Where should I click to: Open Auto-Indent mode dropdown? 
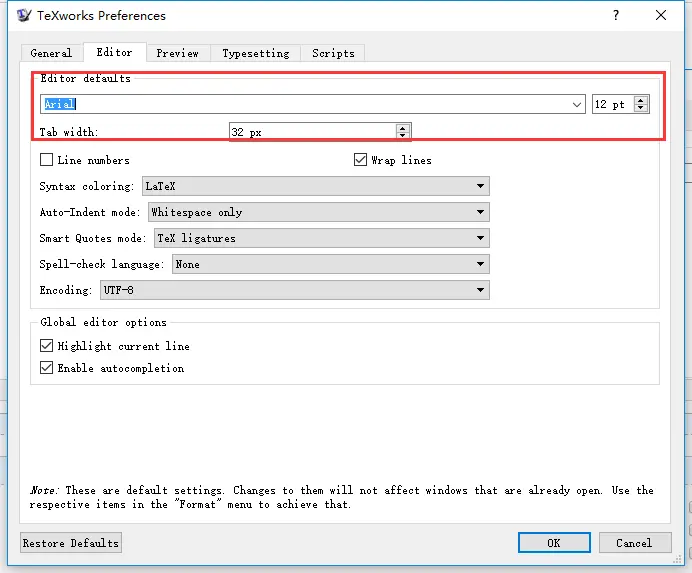[319, 212]
